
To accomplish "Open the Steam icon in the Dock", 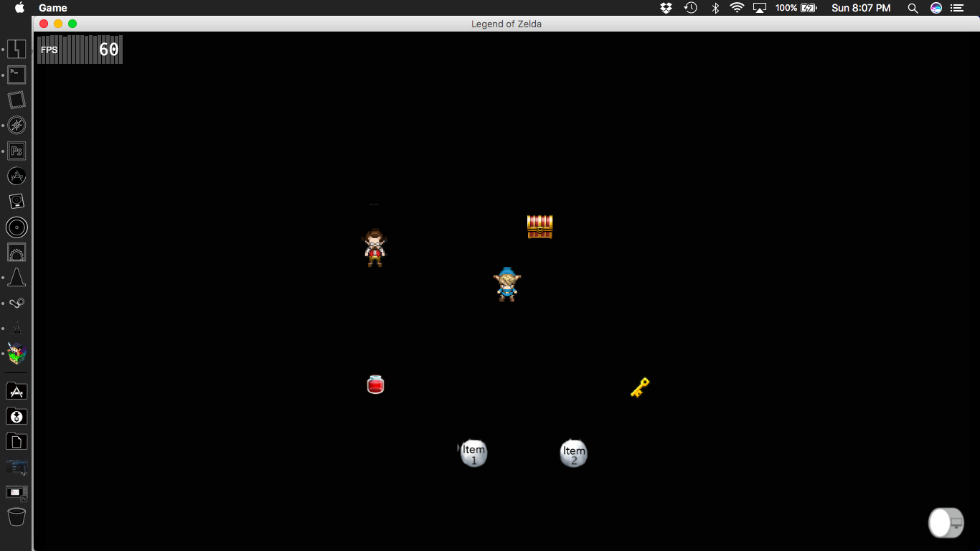I will click(17, 303).
